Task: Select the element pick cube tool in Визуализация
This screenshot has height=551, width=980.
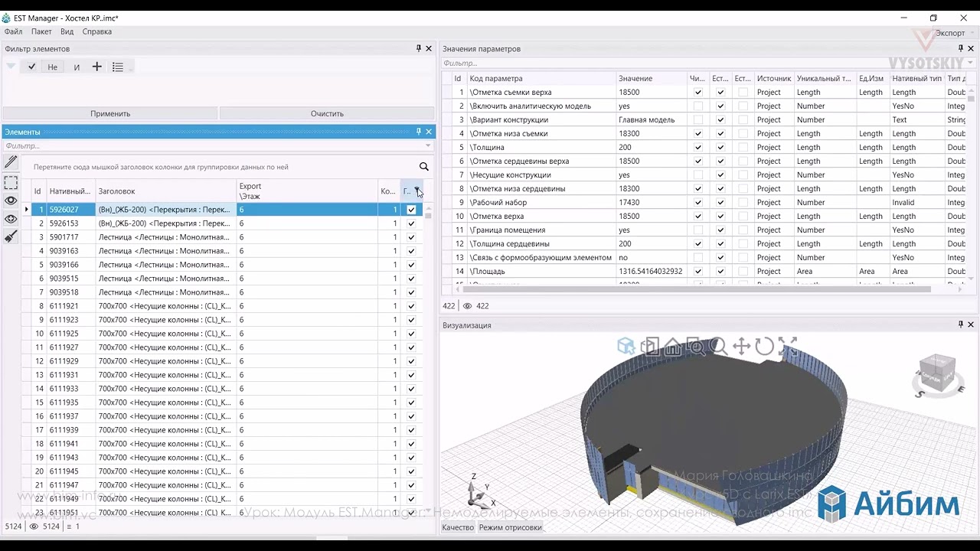Action: 626,347
